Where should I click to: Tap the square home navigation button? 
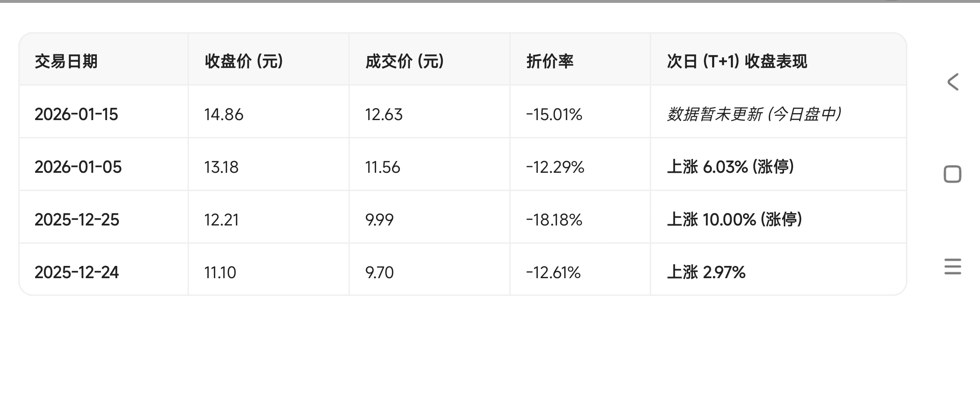[x=953, y=174]
